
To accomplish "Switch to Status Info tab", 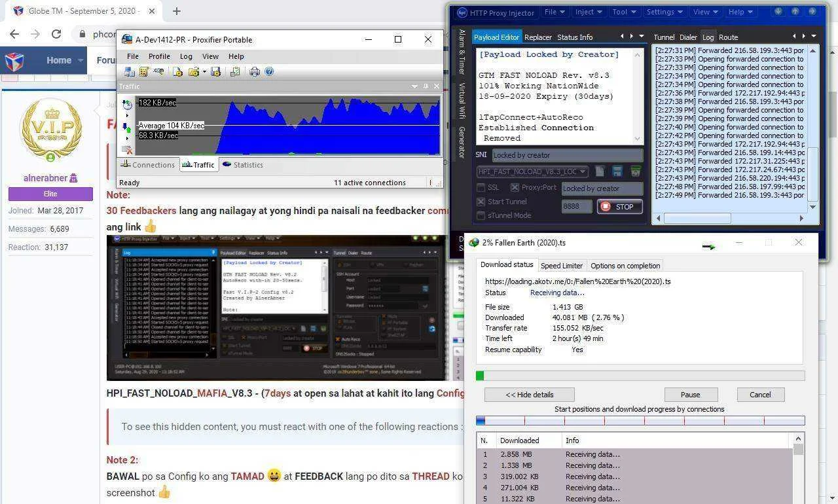I will pos(575,37).
